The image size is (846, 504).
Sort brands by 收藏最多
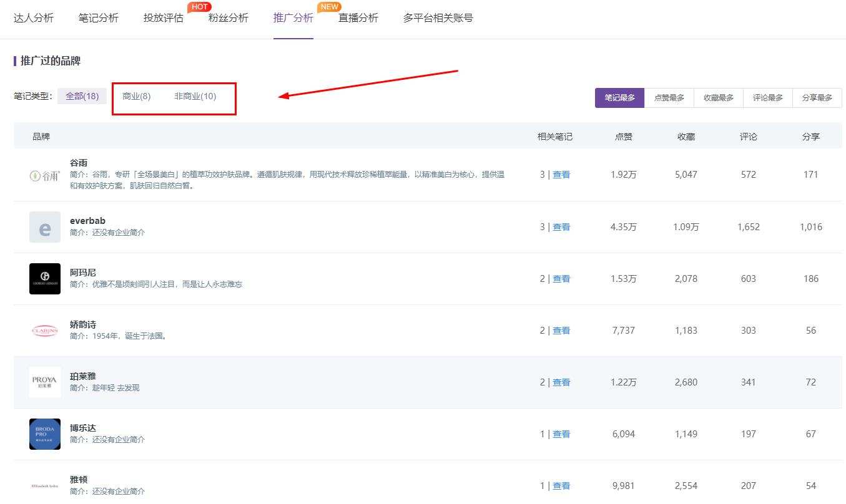[719, 98]
